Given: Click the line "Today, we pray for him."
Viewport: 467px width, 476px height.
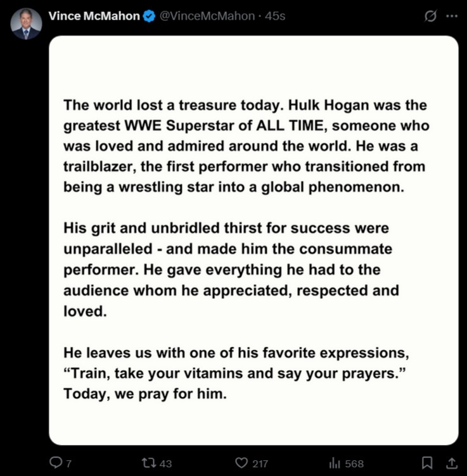Looking at the screenshot, I should [145, 394].
